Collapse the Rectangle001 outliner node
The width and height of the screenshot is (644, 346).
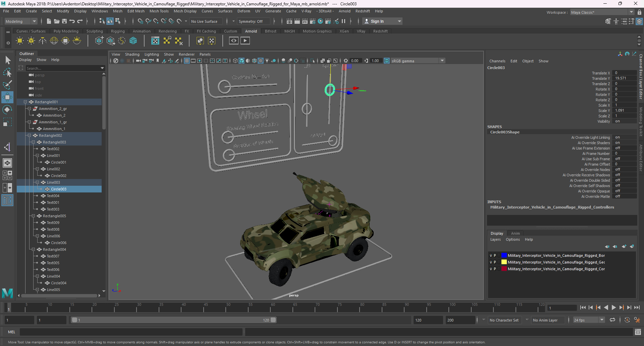[25, 102]
